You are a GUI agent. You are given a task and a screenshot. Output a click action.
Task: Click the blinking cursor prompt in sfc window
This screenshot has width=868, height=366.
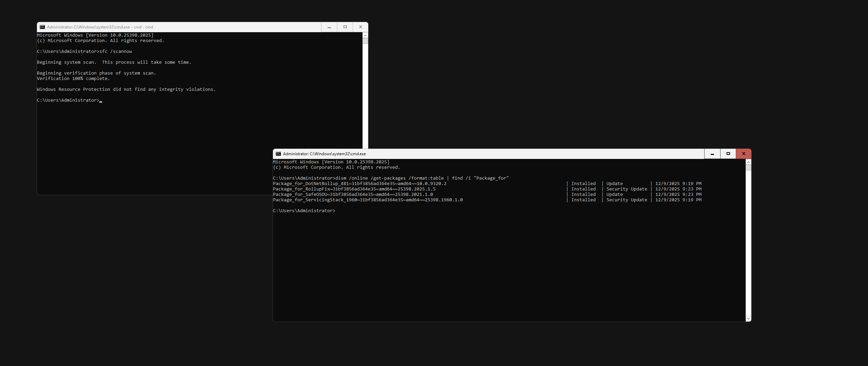coord(100,101)
